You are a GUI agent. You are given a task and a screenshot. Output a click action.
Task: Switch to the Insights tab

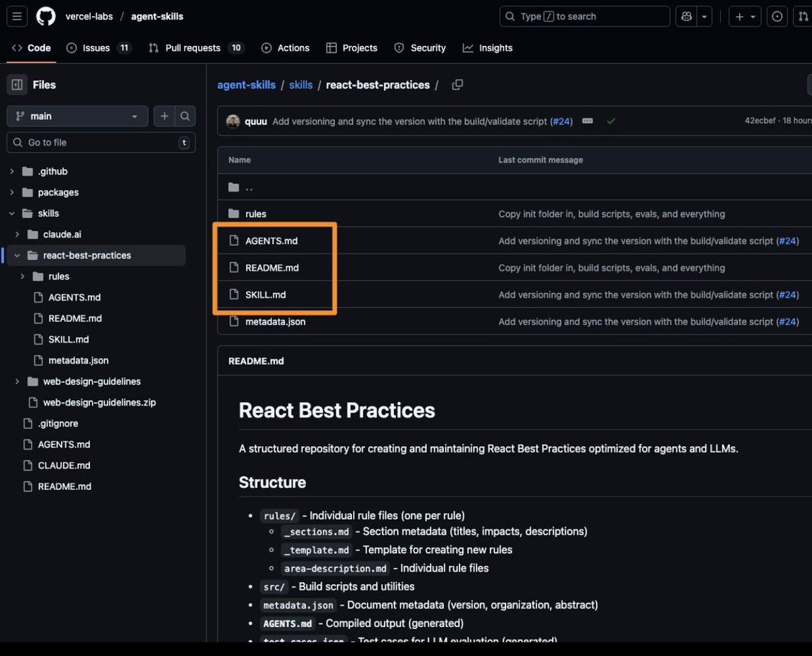point(487,48)
